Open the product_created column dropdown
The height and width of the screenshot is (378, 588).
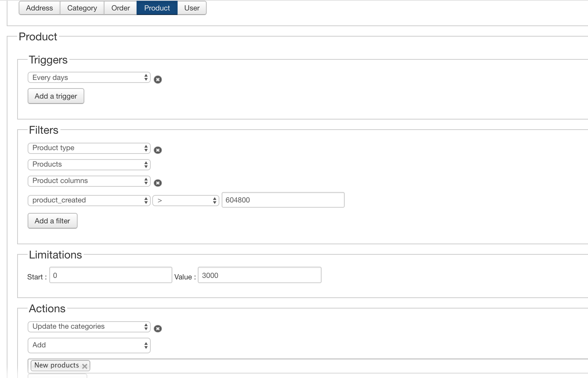pyautogui.click(x=89, y=201)
